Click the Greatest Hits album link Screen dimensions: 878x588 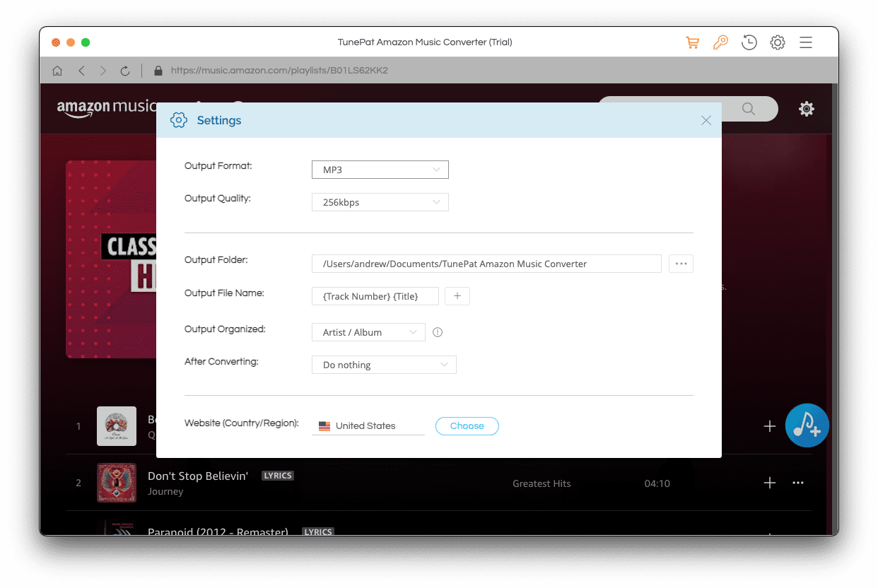tap(542, 483)
